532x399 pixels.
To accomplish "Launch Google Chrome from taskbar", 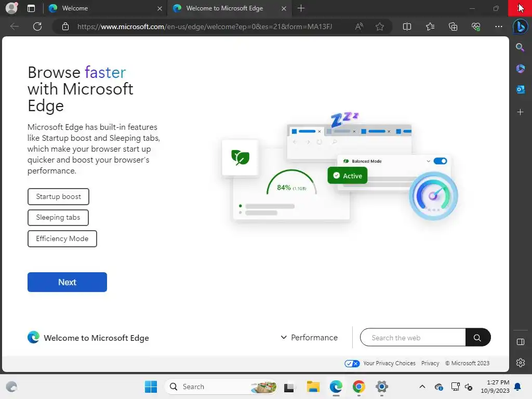I will (358, 387).
